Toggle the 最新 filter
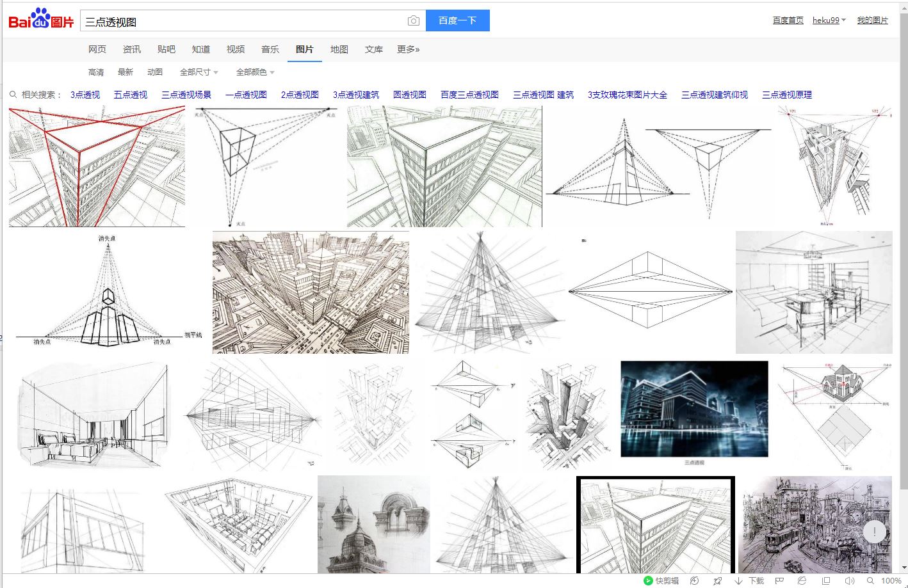This screenshot has width=908, height=588. [126, 72]
